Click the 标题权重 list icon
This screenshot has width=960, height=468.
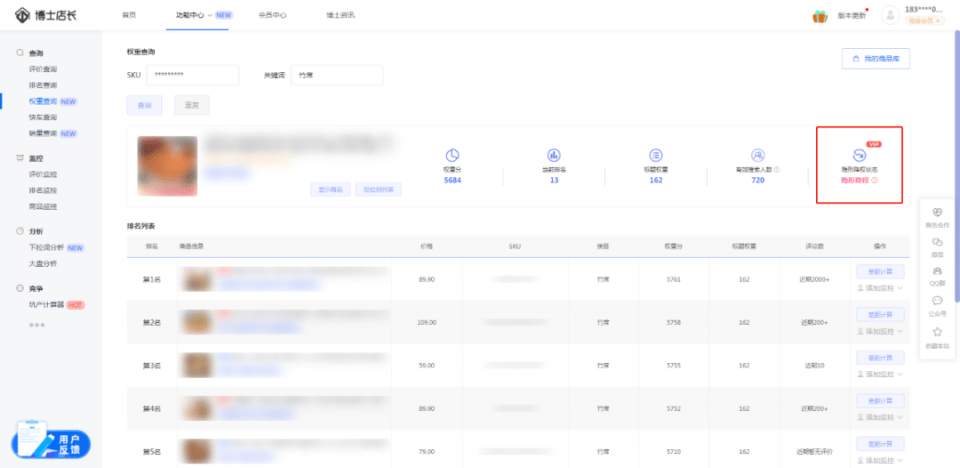[x=656, y=156]
